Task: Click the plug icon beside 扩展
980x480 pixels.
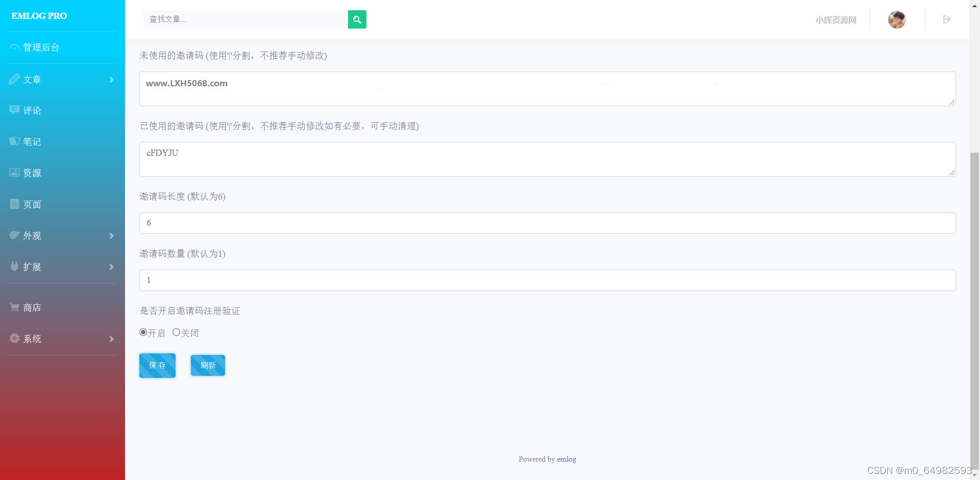Action: (x=14, y=266)
